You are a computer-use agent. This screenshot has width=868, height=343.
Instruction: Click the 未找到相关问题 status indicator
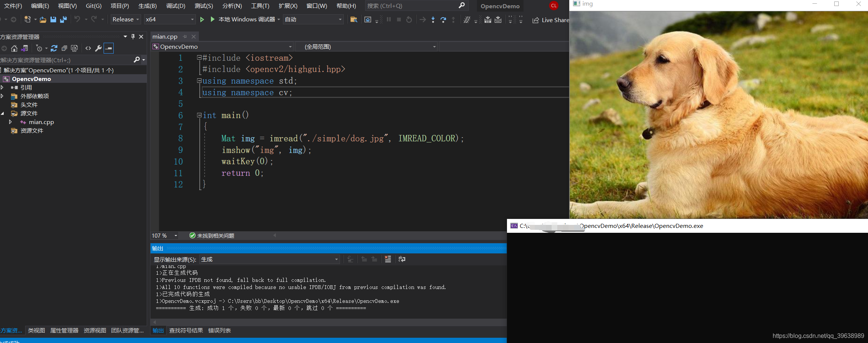tap(212, 235)
